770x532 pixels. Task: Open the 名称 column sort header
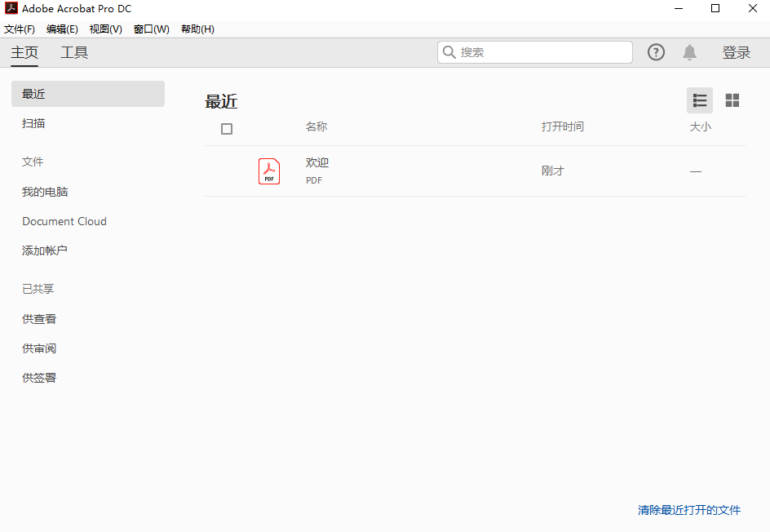pyautogui.click(x=317, y=126)
